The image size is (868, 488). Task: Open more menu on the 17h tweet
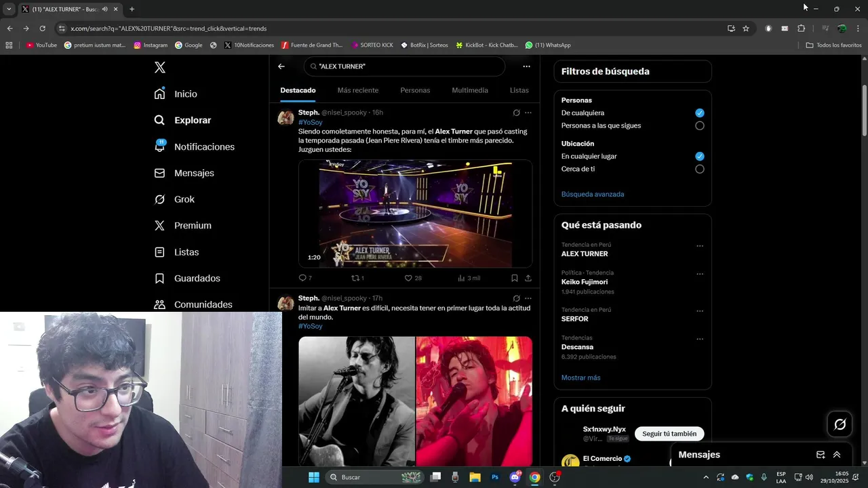click(x=528, y=298)
